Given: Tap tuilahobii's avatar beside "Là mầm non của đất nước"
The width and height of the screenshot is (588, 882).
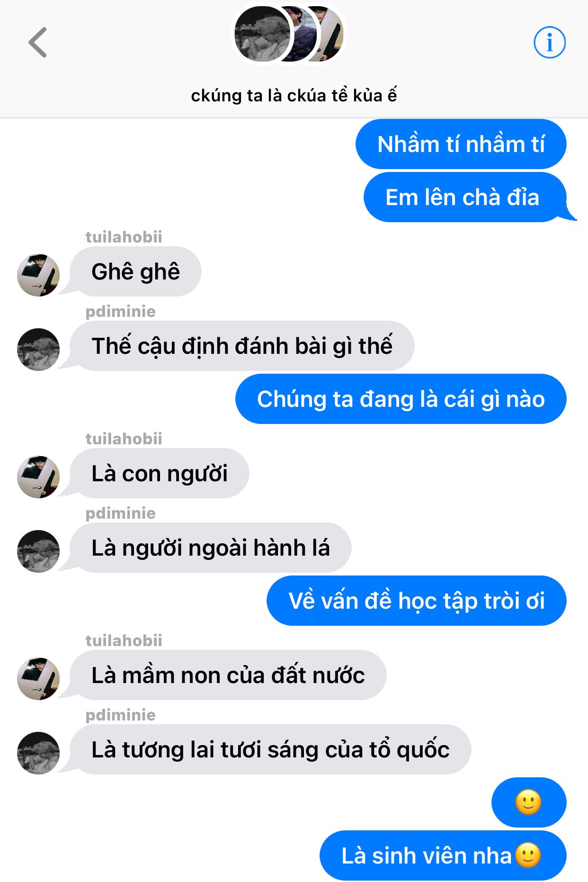Looking at the screenshot, I should point(38,679).
